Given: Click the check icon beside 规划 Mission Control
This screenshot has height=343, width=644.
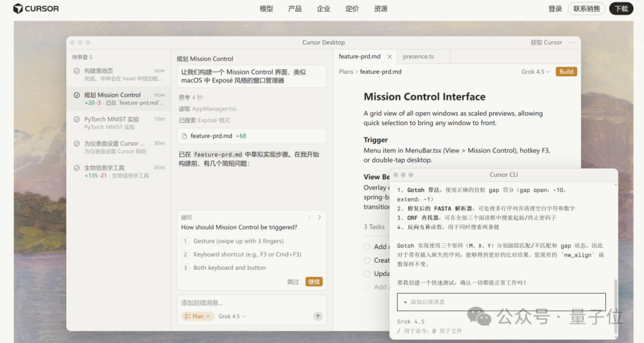Looking at the screenshot, I should pyautogui.click(x=76, y=95).
